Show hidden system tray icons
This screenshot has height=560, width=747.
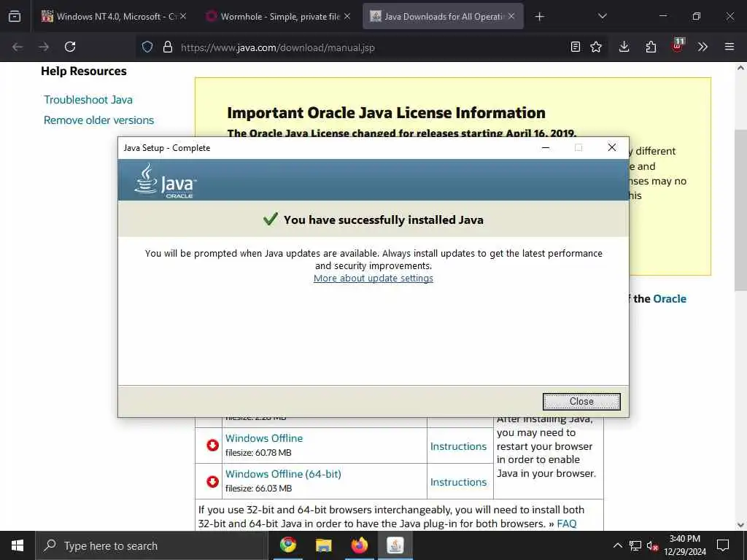coord(617,545)
